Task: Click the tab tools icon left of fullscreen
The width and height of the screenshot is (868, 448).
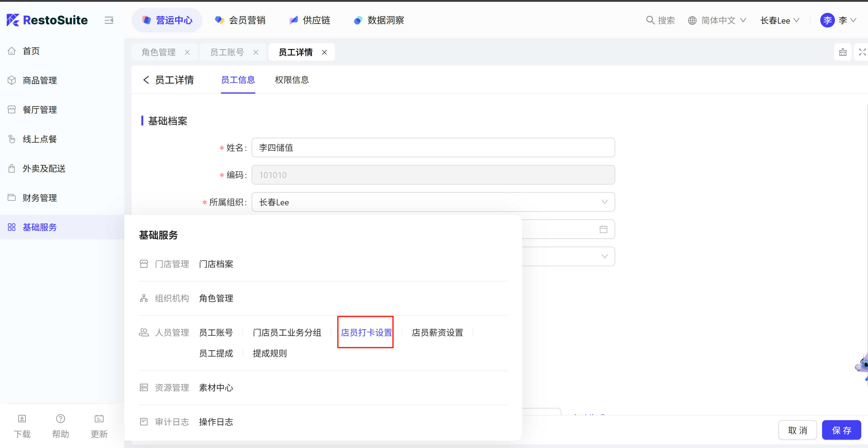Action: tap(843, 52)
